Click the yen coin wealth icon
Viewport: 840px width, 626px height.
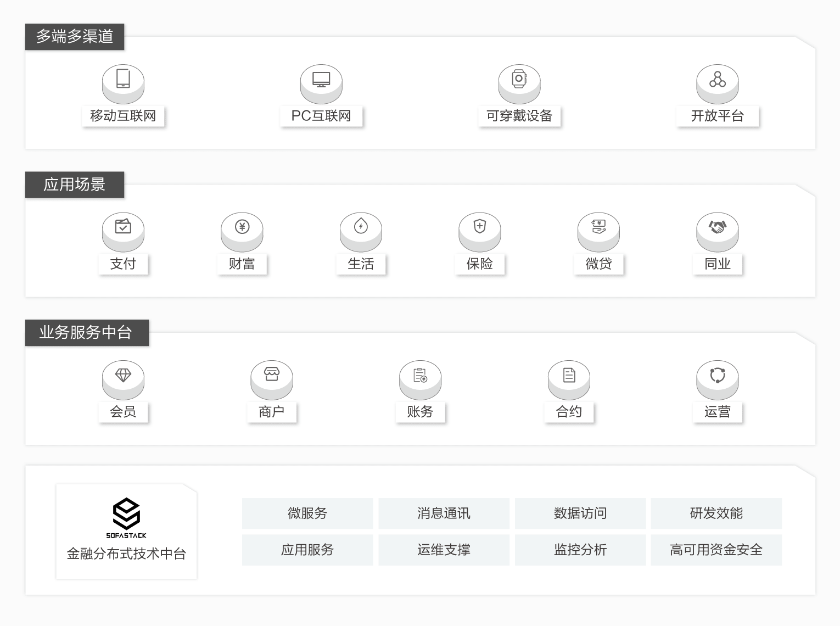pyautogui.click(x=242, y=227)
